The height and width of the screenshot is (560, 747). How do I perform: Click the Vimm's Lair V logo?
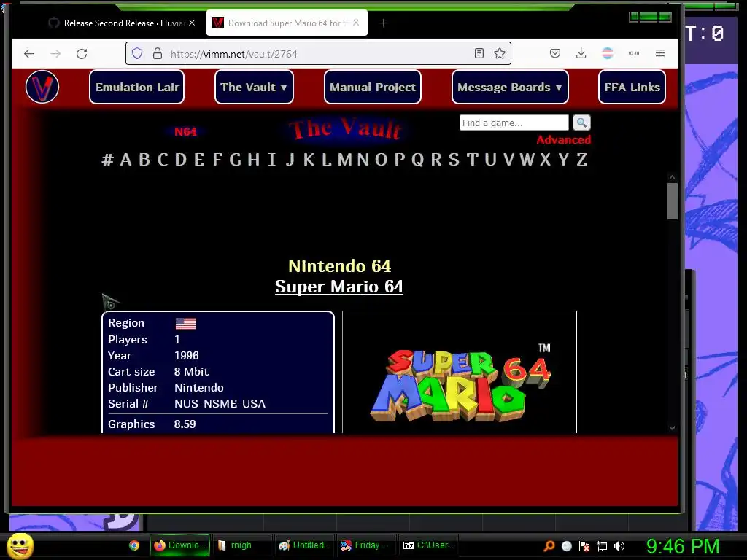pos(42,87)
